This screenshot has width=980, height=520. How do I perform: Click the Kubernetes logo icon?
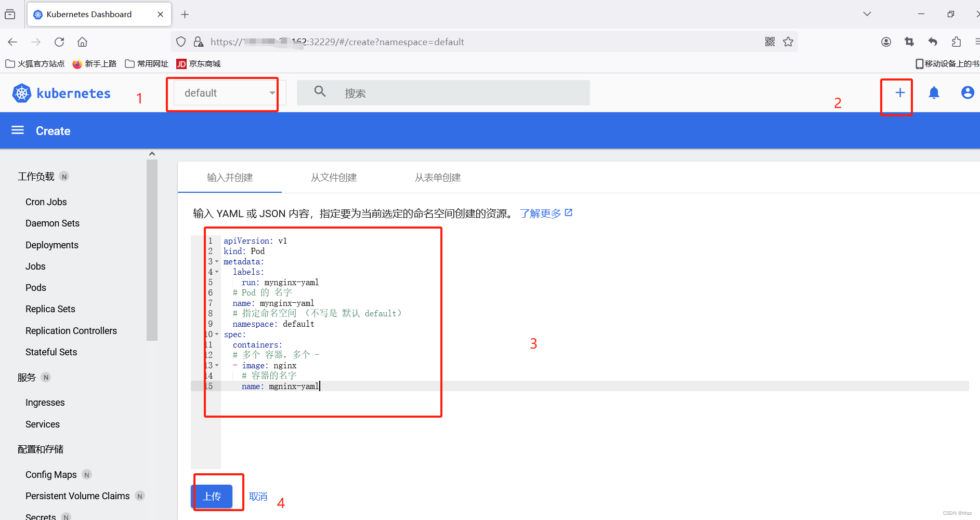coord(22,94)
